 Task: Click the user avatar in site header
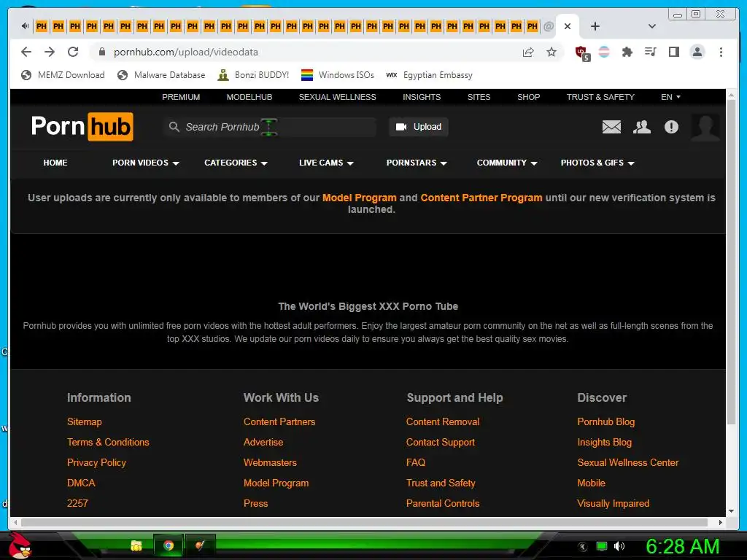(705, 127)
